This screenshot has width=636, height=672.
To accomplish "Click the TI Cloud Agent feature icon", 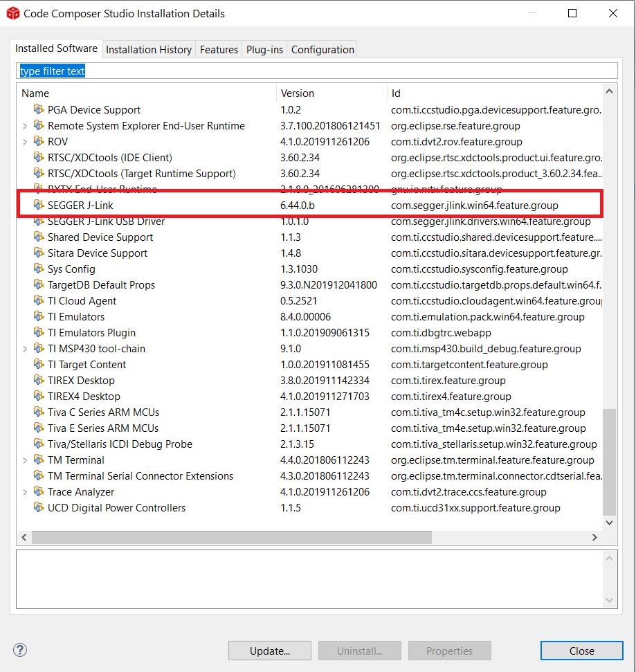I will pos(39,300).
